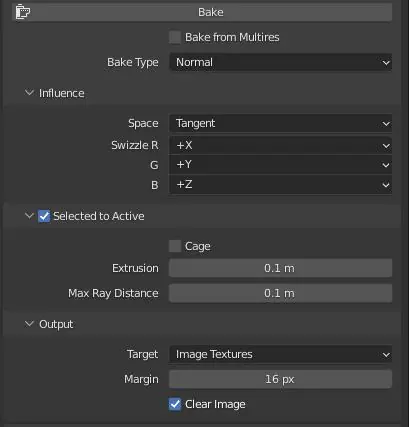This screenshot has width=409, height=427.
Task: Open the Bake Type dropdown set to Normal
Action: click(280, 62)
